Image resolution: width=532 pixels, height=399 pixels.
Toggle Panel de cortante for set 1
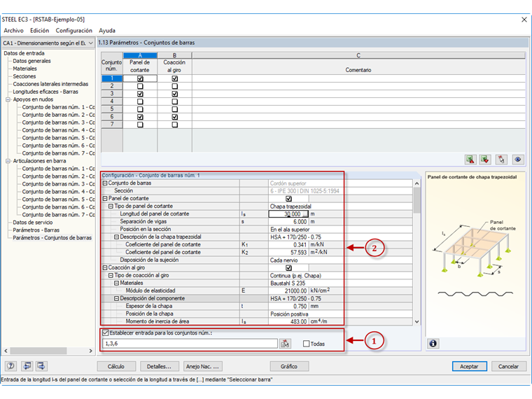[x=140, y=78]
